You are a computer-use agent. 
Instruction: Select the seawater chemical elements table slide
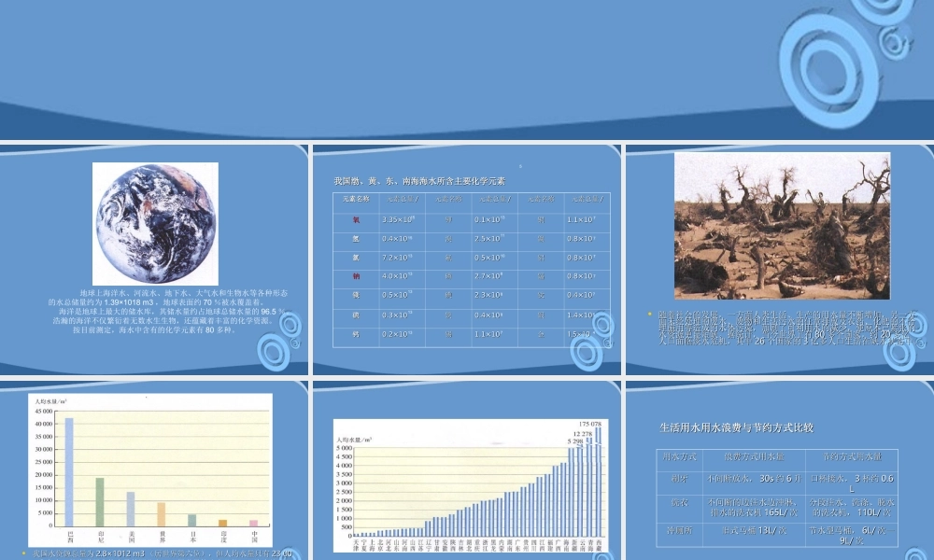[467, 260]
